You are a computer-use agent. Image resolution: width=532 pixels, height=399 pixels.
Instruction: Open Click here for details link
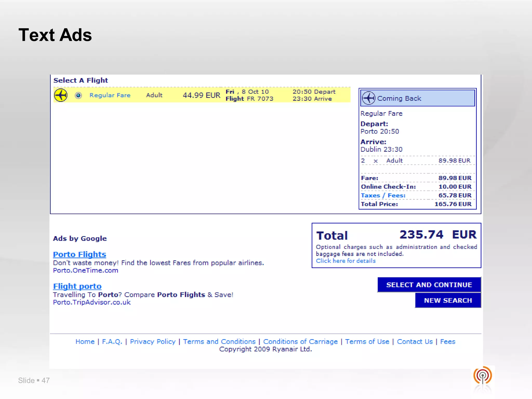pos(346,261)
